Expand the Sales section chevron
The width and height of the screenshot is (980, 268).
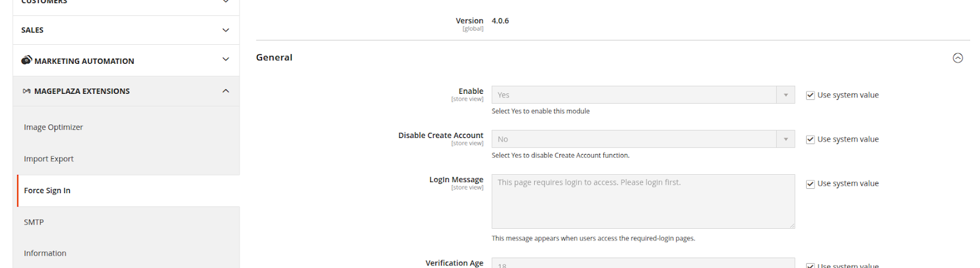click(x=225, y=30)
